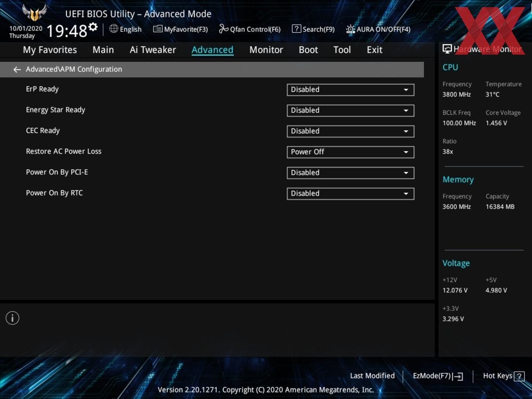Select the CEC Ready label
Viewport: 532px width, 399px height.
point(43,131)
